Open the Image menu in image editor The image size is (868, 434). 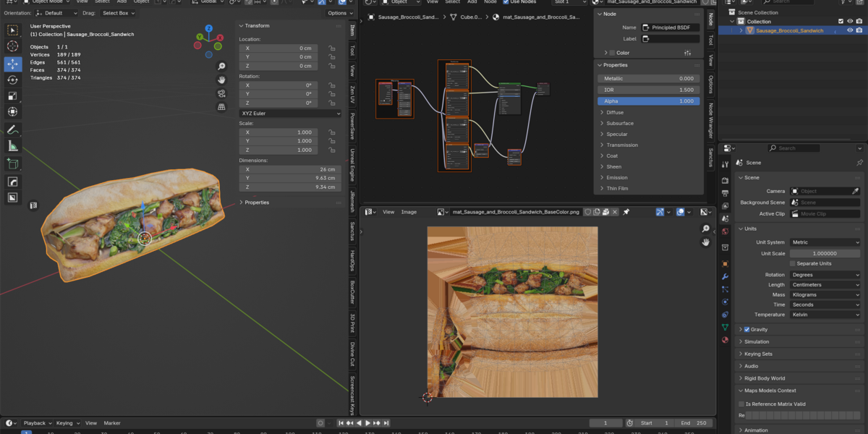pos(409,212)
